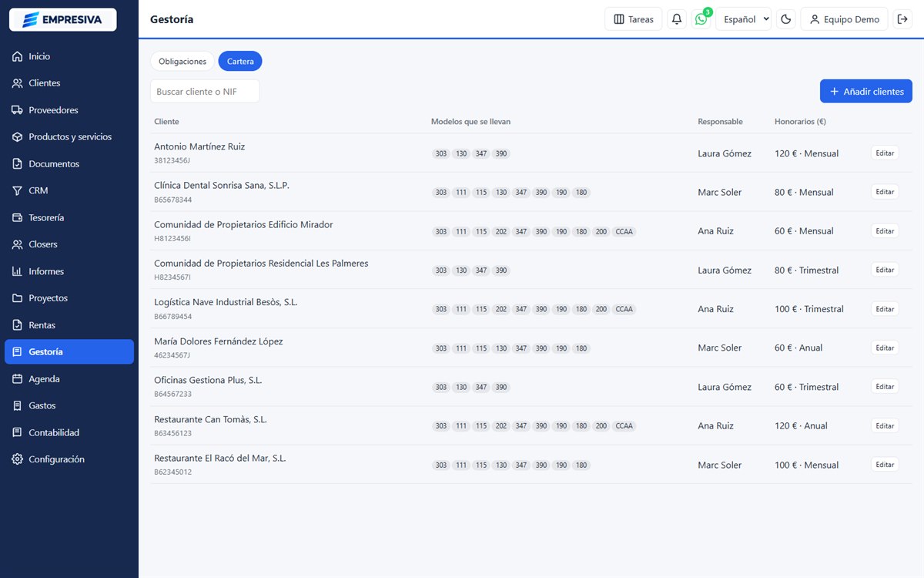Open the Español language dropdown
The height and width of the screenshot is (578, 924).
pyautogui.click(x=743, y=19)
